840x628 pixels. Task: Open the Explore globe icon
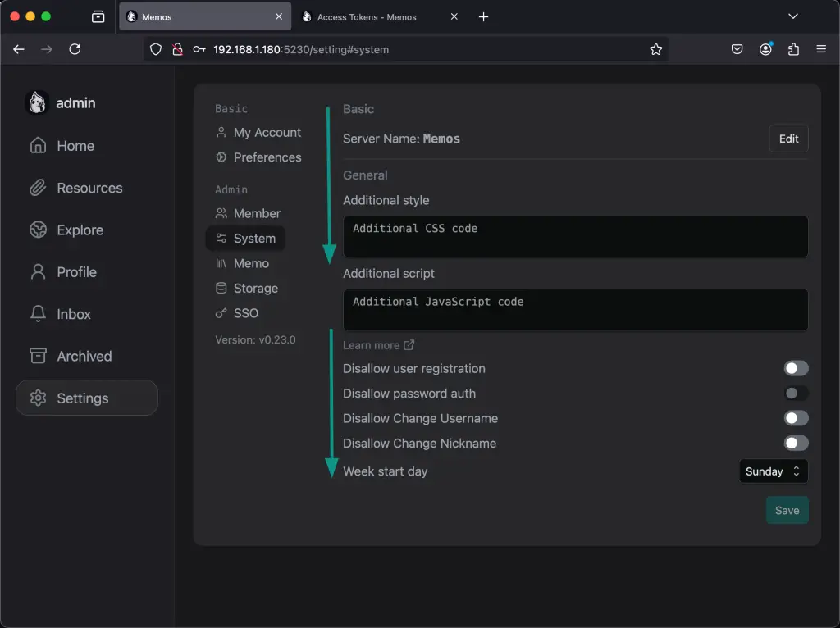(x=37, y=230)
